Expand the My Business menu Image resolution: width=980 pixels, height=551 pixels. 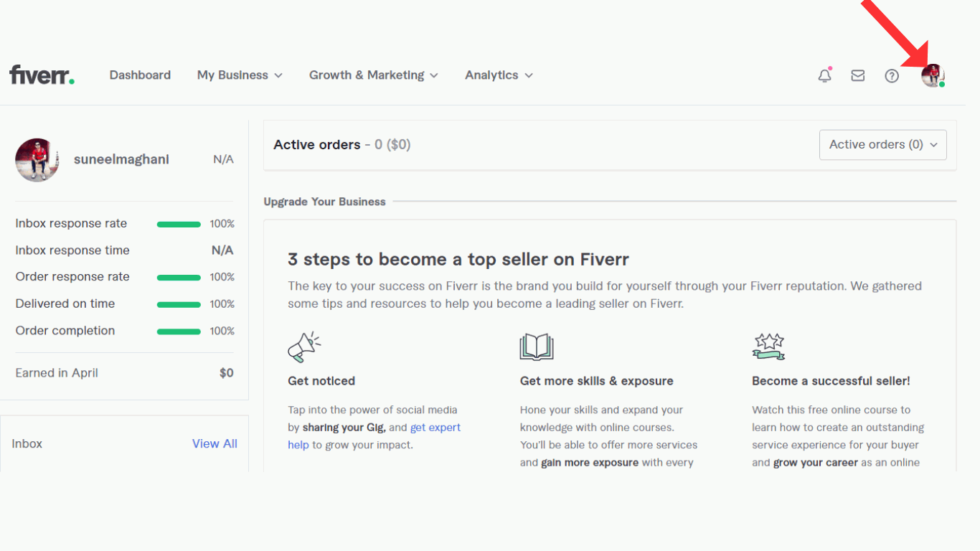click(240, 75)
